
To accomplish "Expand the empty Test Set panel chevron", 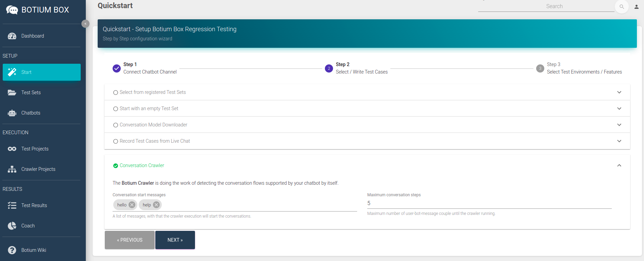I will coord(619,108).
